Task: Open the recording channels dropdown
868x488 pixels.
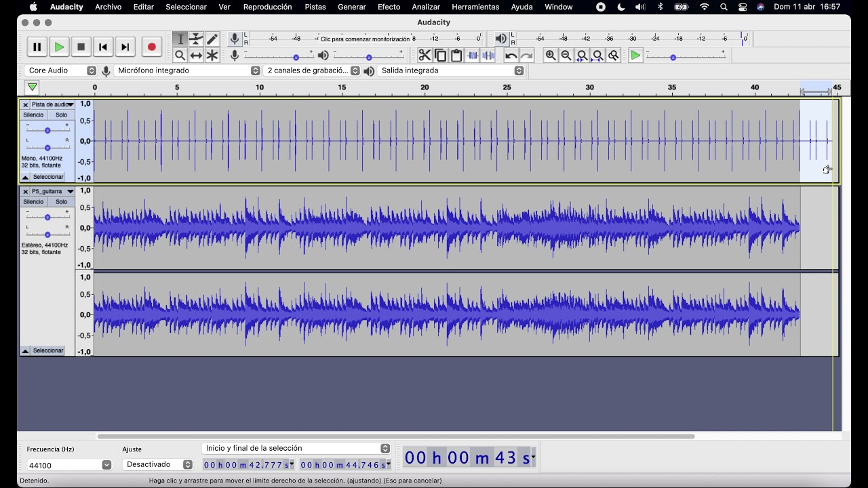Action: [312, 70]
